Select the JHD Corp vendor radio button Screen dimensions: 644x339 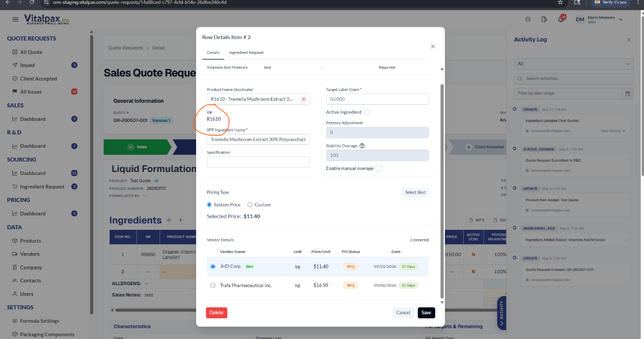pos(213,266)
